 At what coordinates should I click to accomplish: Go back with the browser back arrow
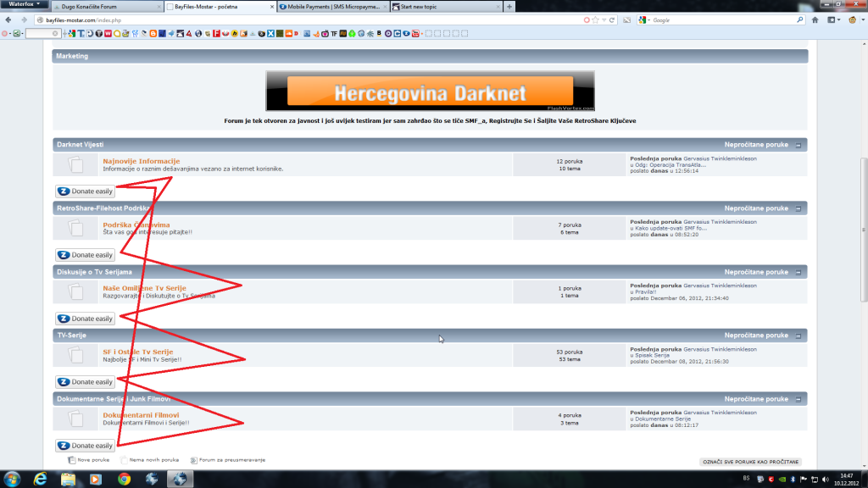[x=8, y=20]
